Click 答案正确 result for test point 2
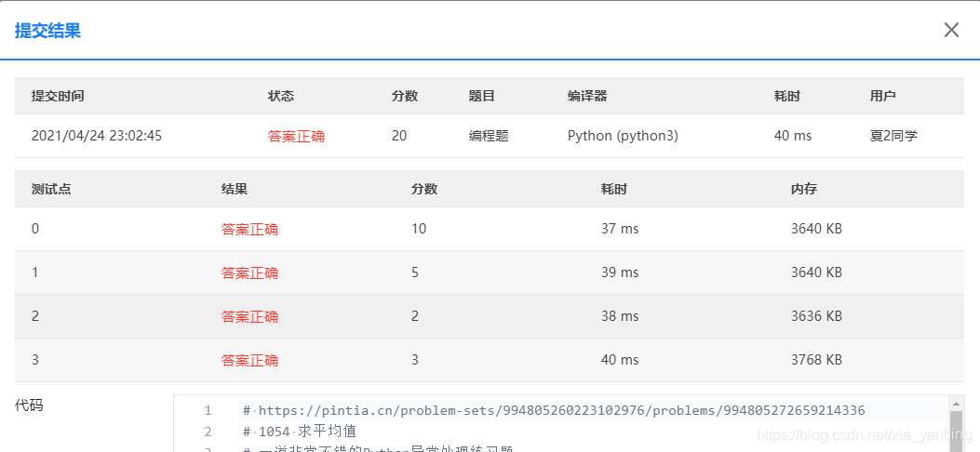The image size is (980, 452). [249, 316]
